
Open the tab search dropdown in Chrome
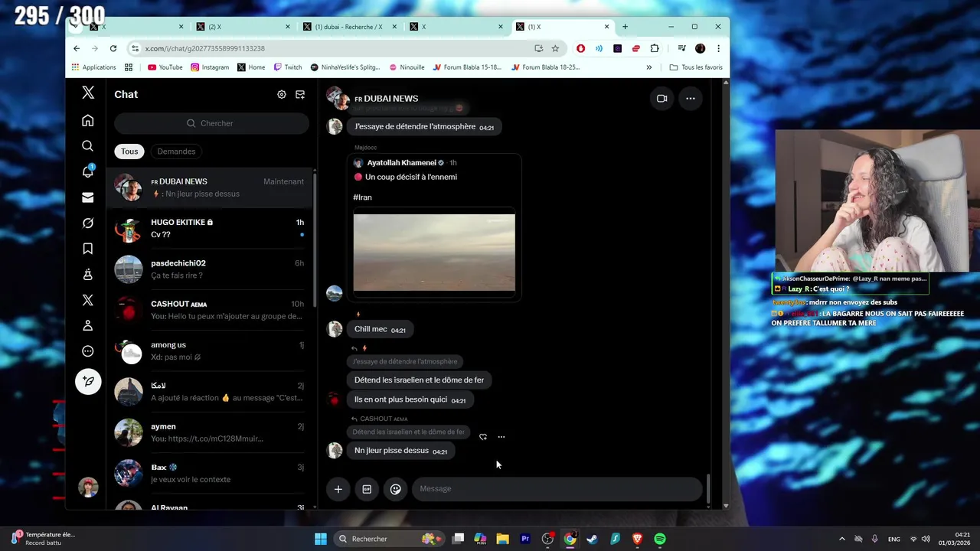(x=74, y=27)
